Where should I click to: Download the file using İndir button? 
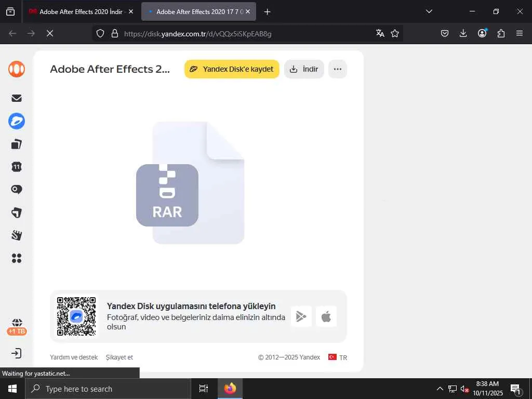pyautogui.click(x=304, y=69)
